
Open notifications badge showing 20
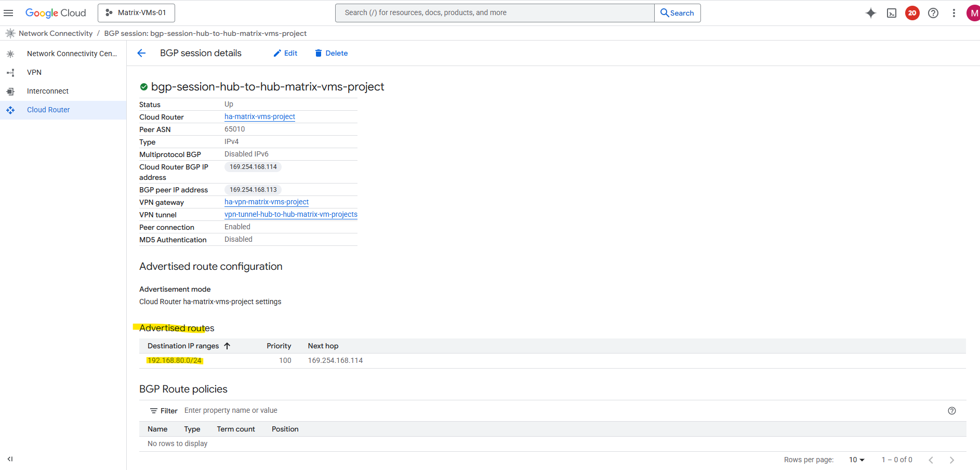tap(912, 13)
